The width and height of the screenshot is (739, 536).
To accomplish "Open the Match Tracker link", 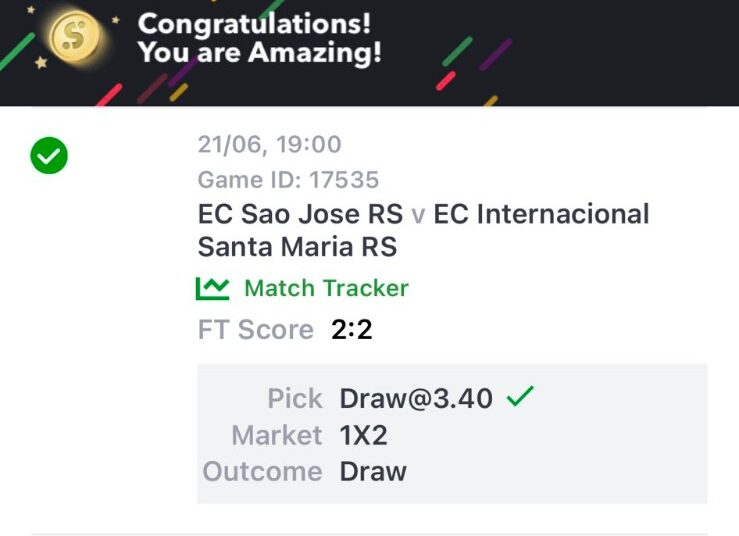I will pos(326,288).
